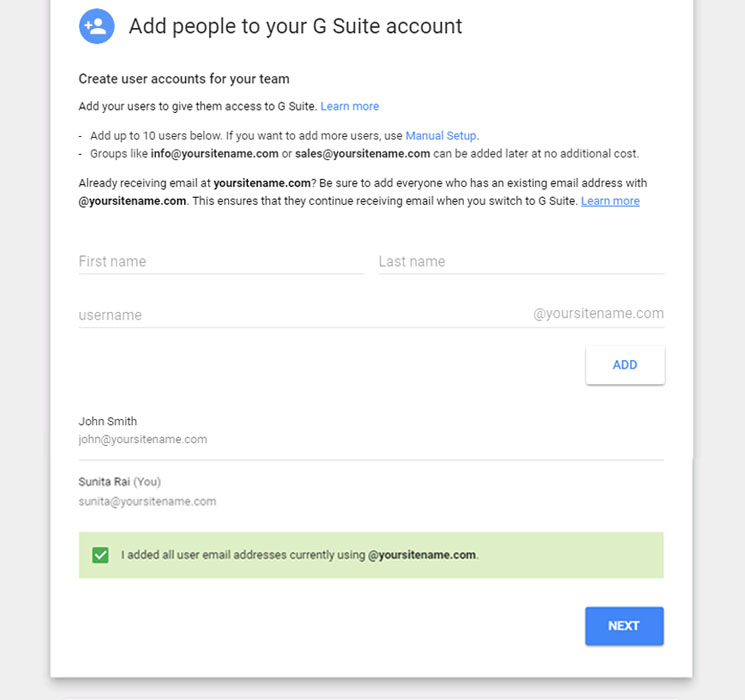The height and width of the screenshot is (700, 745).
Task: Open Learn more link after G Suite access text
Action: [x=350, y=106]
